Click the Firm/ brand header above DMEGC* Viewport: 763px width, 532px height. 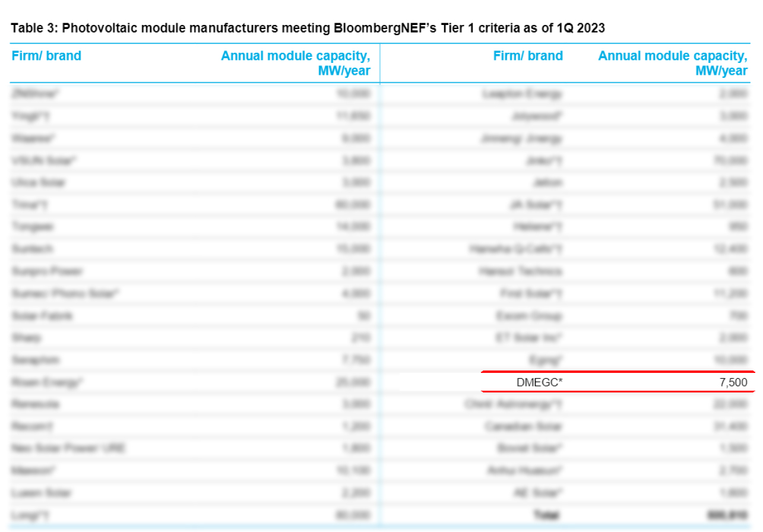point(528,56)
